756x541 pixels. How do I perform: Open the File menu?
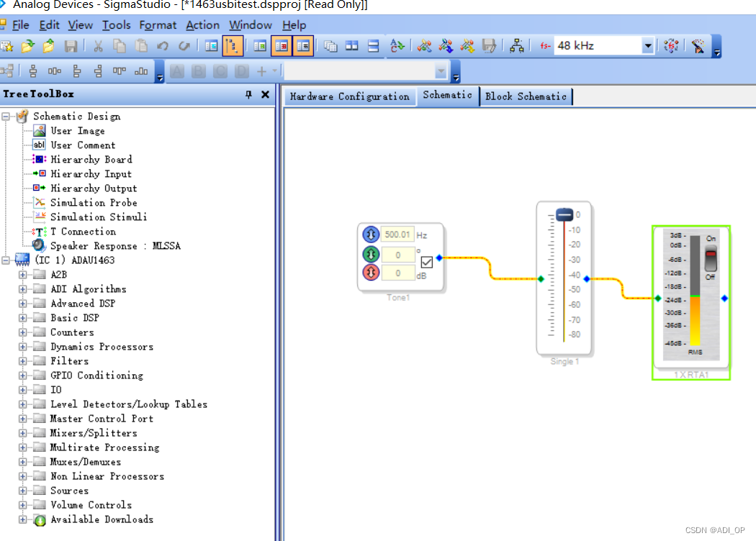(20, 25)
